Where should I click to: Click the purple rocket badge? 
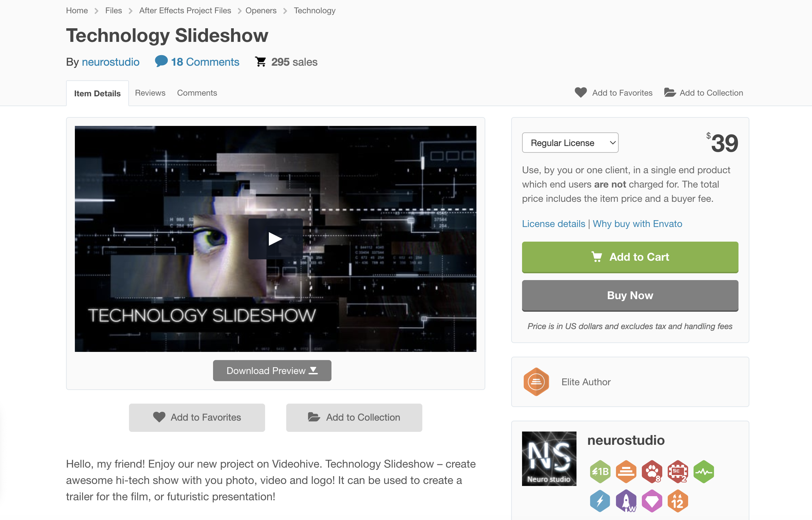(x=626, y=501)
